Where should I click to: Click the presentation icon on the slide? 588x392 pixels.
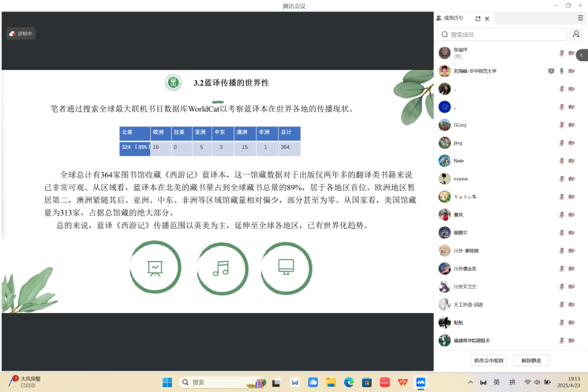(x=155, y=267)
